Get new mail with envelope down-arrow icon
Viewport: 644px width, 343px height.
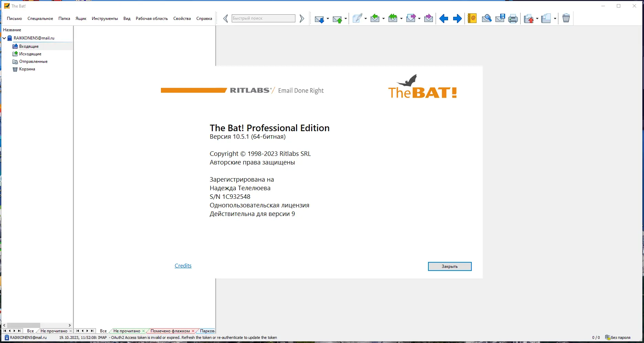coord(319,19)
